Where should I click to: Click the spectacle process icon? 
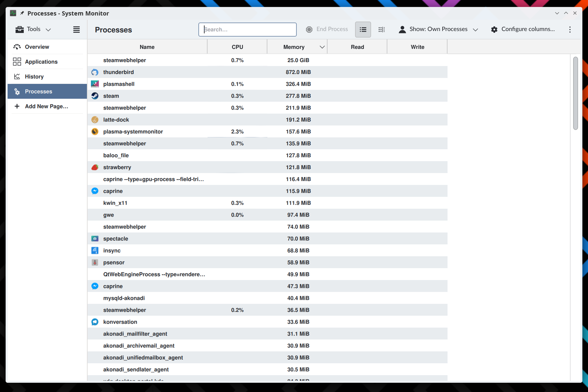95,238
